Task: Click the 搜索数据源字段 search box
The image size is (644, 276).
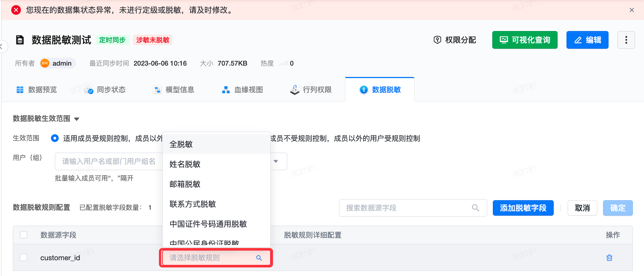Action: pos(413,208)
